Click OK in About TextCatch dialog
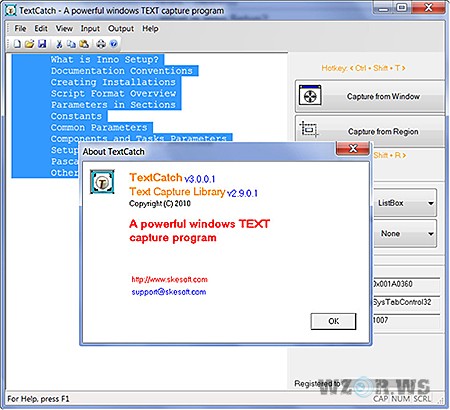Image resolution: width=450 pixels, height=410 pixels. [333, 321]
